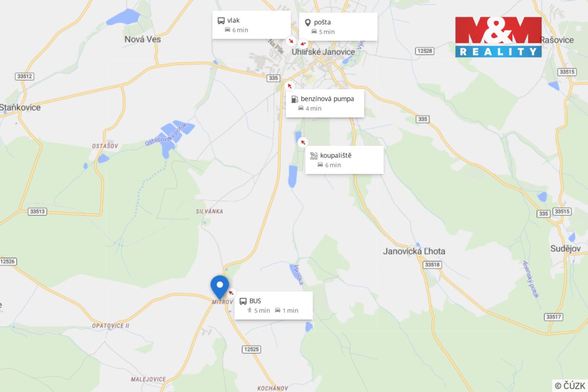Viewport: 588px width, 392px height.
Task: Select the bus icon in vlak card
Action: 221,21
